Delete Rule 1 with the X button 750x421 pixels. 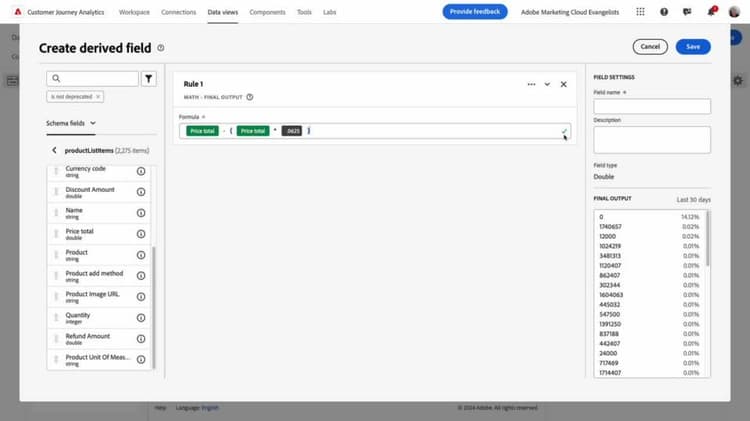point(563,84)
